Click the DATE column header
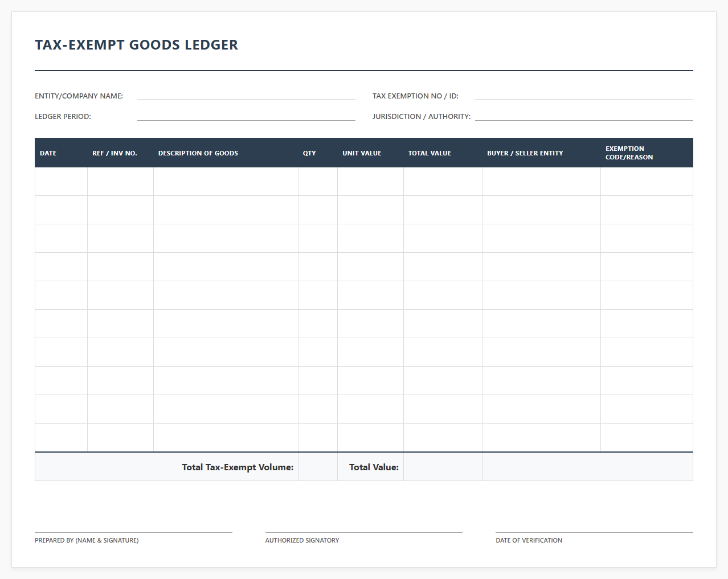The image size is (728, 579). [61, 153]
